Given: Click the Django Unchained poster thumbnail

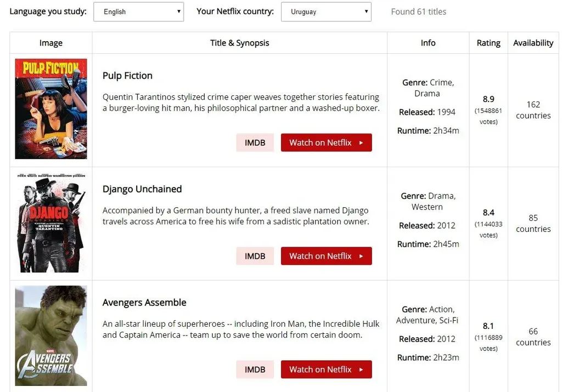Looking at the screenshot, I should [51, 222].
